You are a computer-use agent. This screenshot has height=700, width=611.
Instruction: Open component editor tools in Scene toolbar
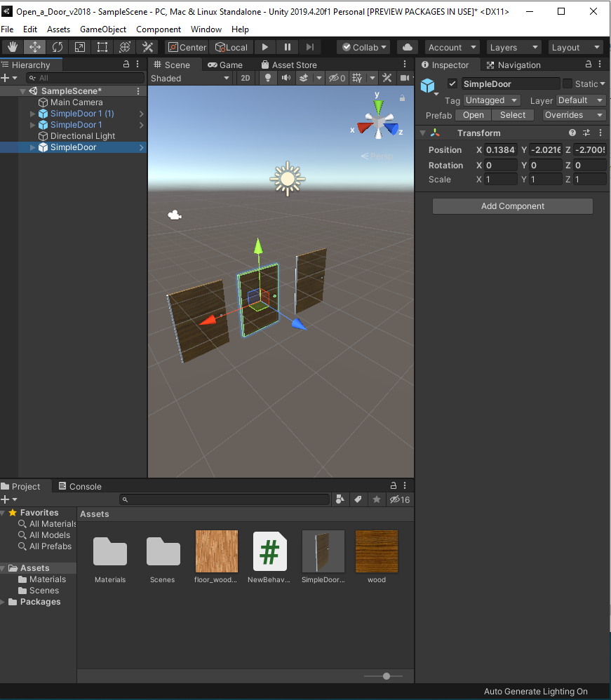click(x=387, y=78)
